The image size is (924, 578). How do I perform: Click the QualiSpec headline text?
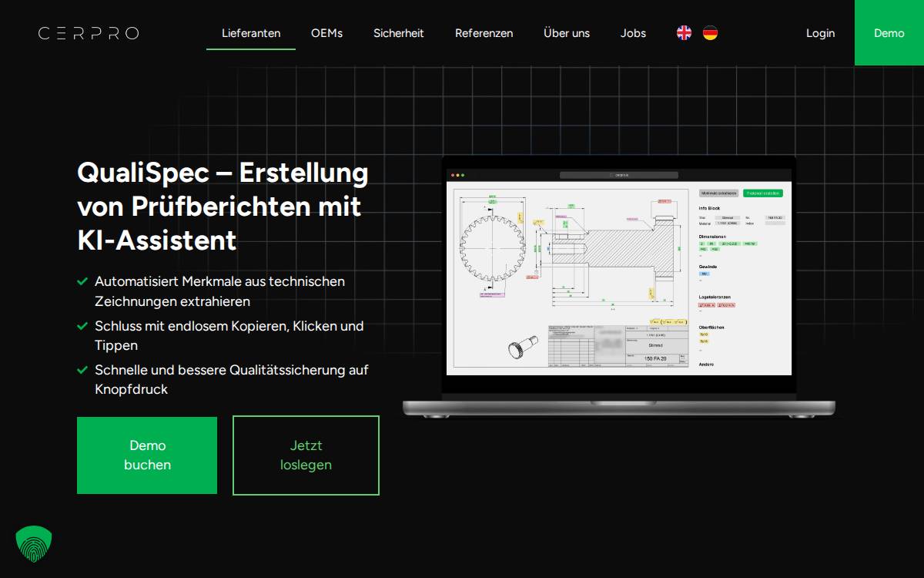223,206
